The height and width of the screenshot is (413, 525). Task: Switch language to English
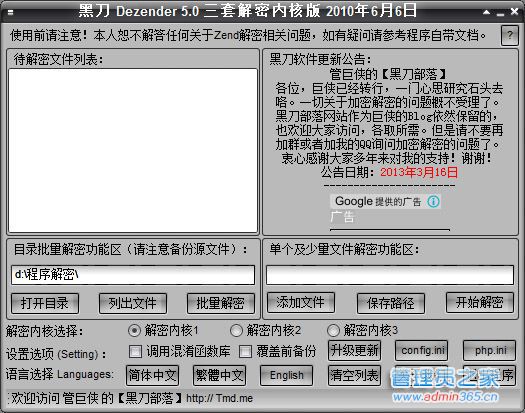coord(286,375)
